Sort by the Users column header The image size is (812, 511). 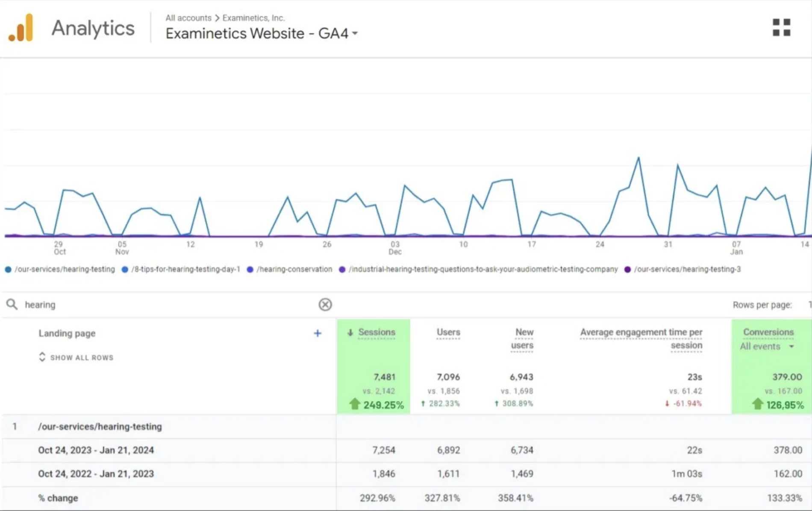pos(448,332)
